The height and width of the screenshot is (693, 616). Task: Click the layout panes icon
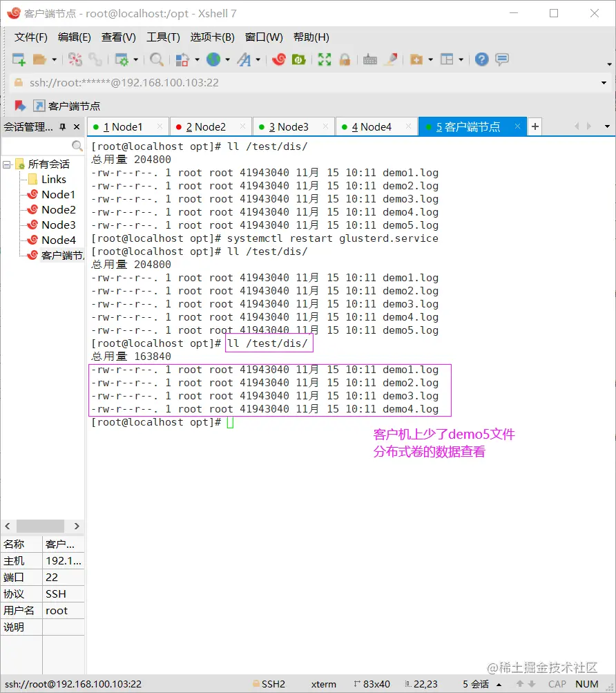(447, 59)
